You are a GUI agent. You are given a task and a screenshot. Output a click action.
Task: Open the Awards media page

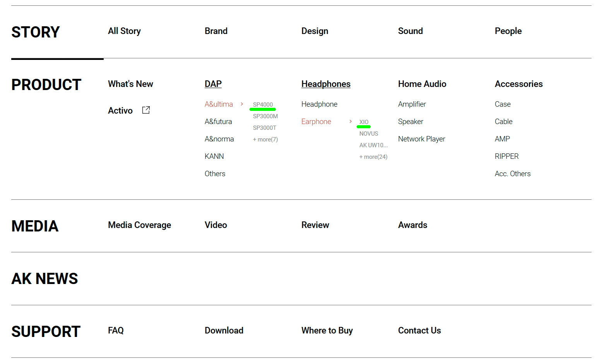click(413, 225)
